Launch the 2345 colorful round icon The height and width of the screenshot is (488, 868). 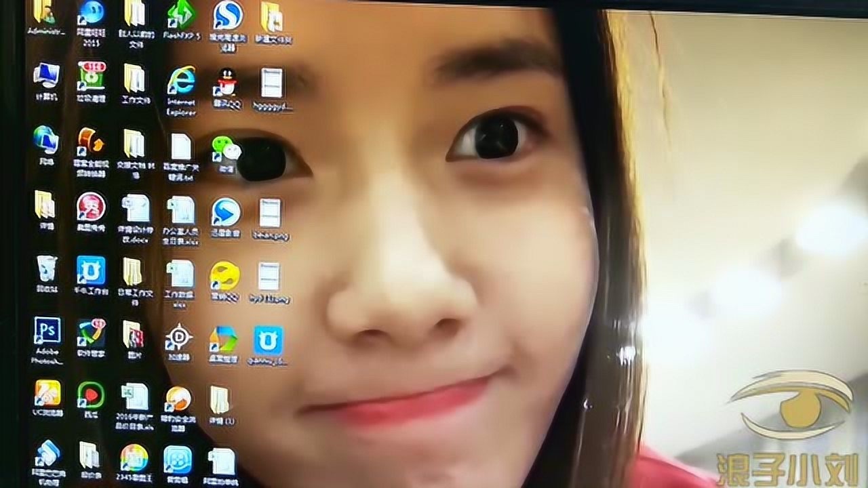click(x=134, y=459)
